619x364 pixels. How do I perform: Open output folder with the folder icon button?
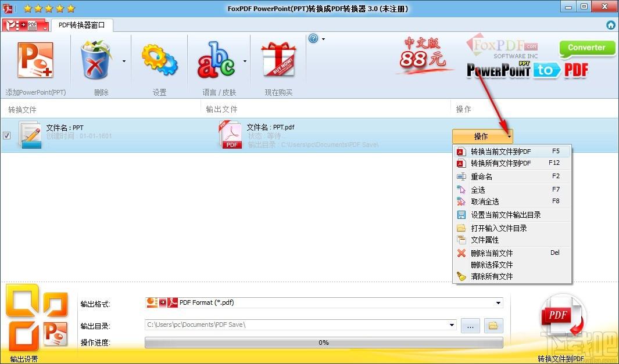pyautogui.click(x=493, y=326)
